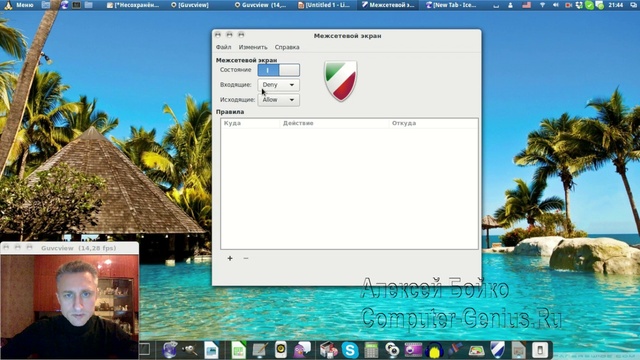Launch the web browser from top panel
The width and height of the screenshot is (640, 360).
64,5
